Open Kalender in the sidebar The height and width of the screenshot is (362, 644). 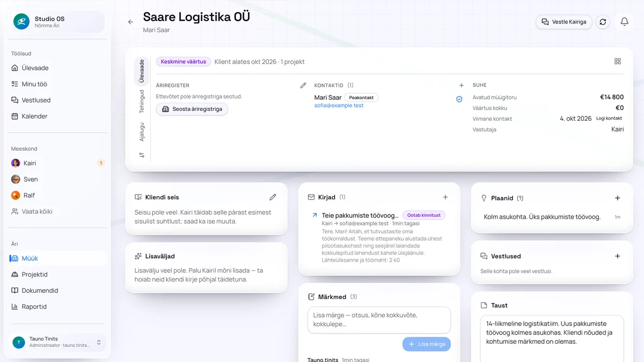pos(58,116)
